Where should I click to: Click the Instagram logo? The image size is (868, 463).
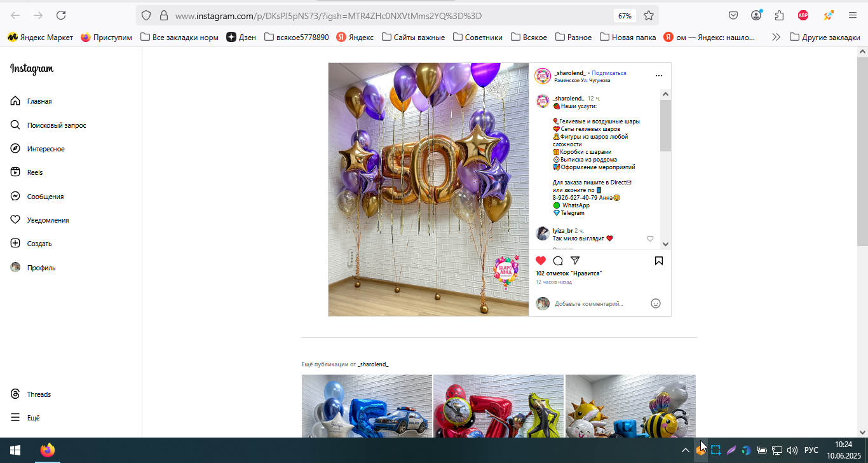[32, 69]
